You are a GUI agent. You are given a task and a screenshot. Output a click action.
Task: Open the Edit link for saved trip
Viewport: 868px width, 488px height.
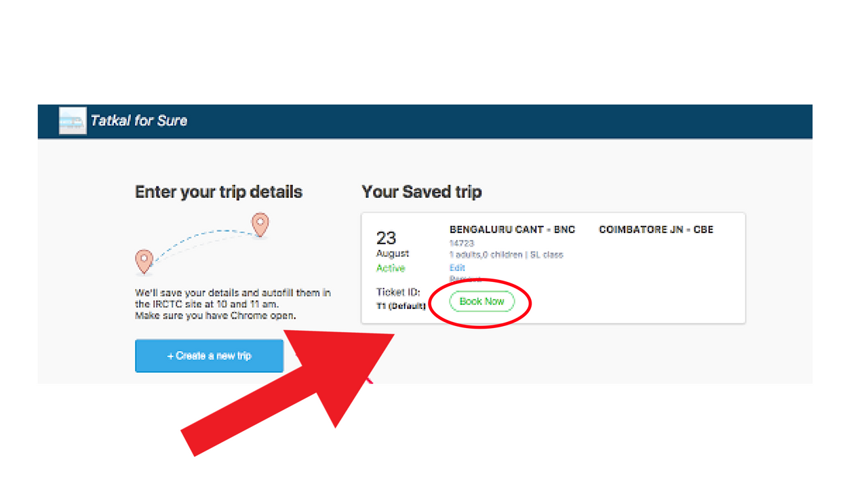(x=457, y=268)
